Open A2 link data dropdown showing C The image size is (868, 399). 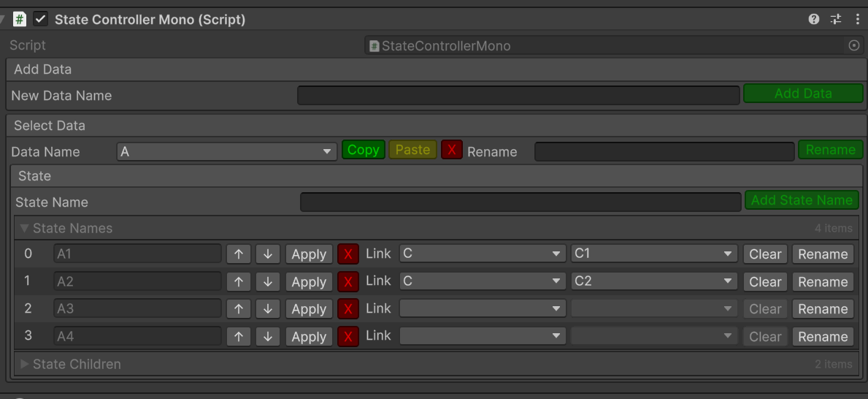pyautogui.click(x=483, y=281)
